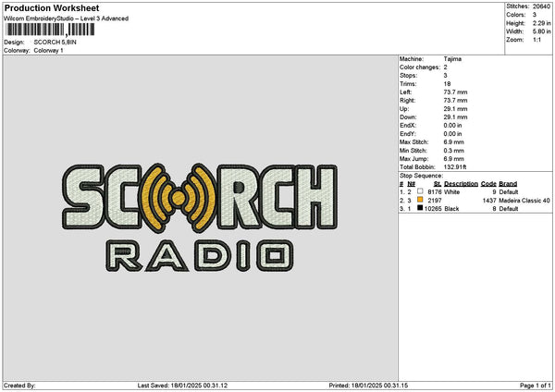Click the barcode under the worksheet title
The height and width of the screenshot is (392, 555).
point(50,30)
